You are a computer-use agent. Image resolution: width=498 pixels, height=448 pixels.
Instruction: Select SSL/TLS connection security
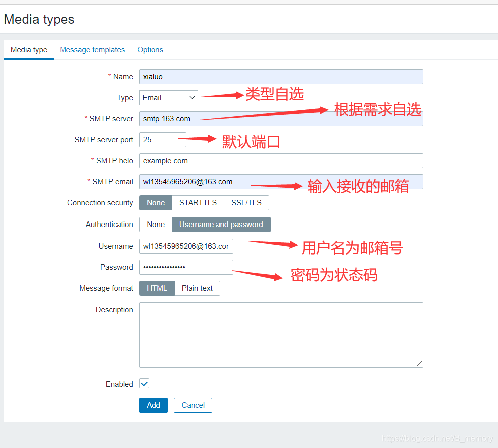(246, 203)
